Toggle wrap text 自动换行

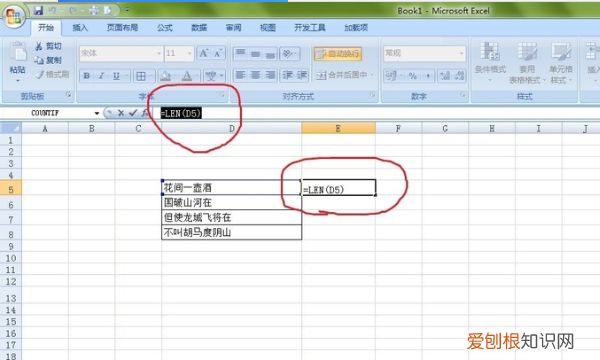coord(338,54)
